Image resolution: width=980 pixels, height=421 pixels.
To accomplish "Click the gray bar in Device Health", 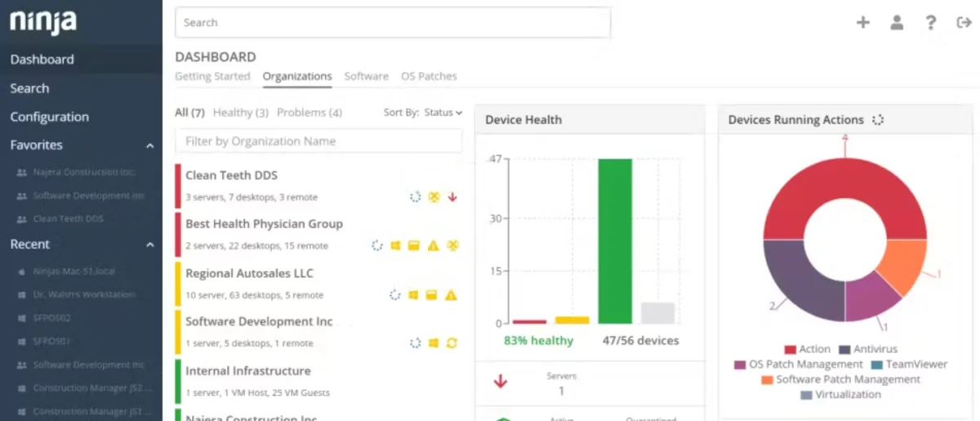I will tap(657, 313).
